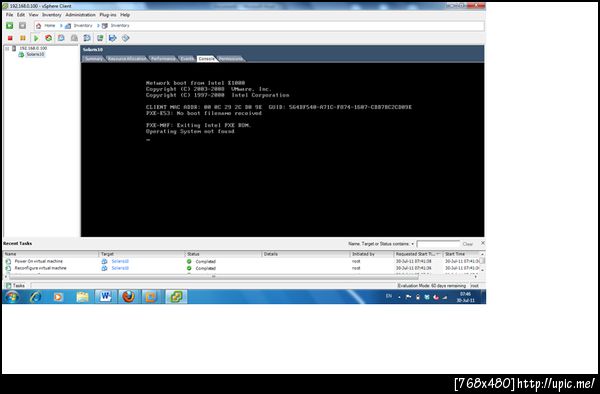Open Internet Explorer from taskbar
600x394 pixels.
click(36, 297)
